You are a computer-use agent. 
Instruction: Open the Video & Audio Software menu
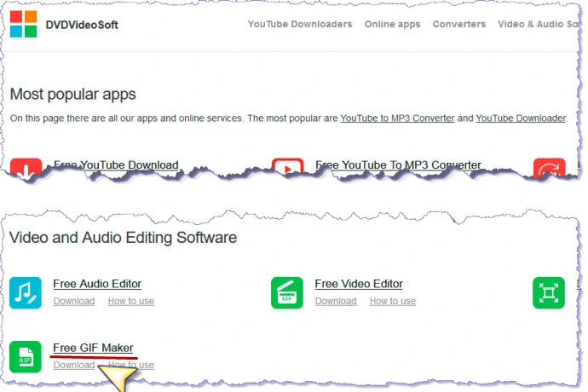click(x=539, y=24)
